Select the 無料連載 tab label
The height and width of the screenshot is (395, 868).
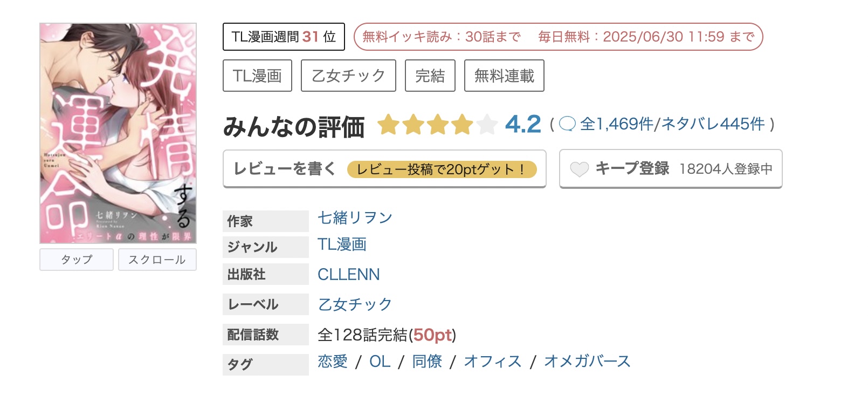point(504,76)
